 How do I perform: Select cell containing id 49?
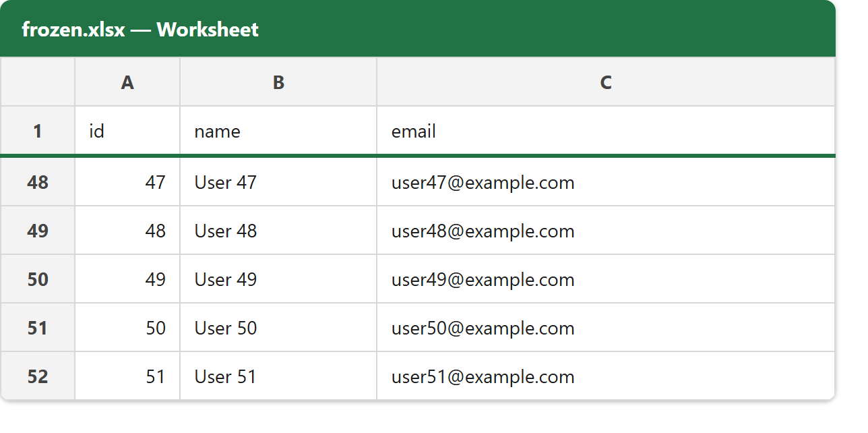point(127,279)
